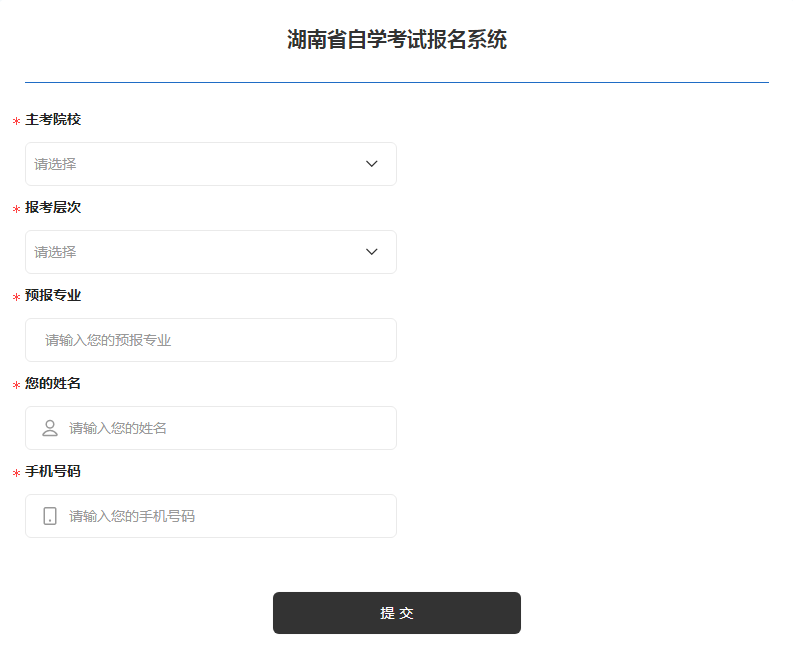Open the 主考院校 select box

(200, 164)
